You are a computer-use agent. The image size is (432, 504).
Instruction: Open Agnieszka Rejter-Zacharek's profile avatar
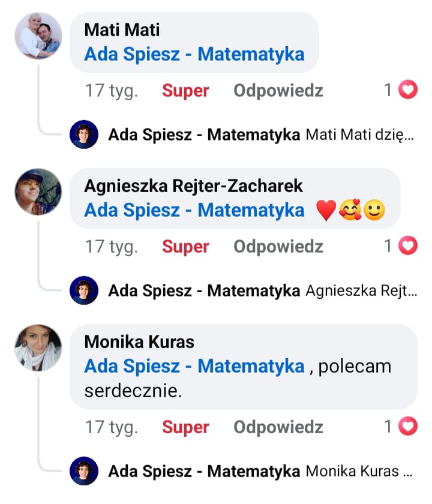pyautogui.click(x=38, y=191)
